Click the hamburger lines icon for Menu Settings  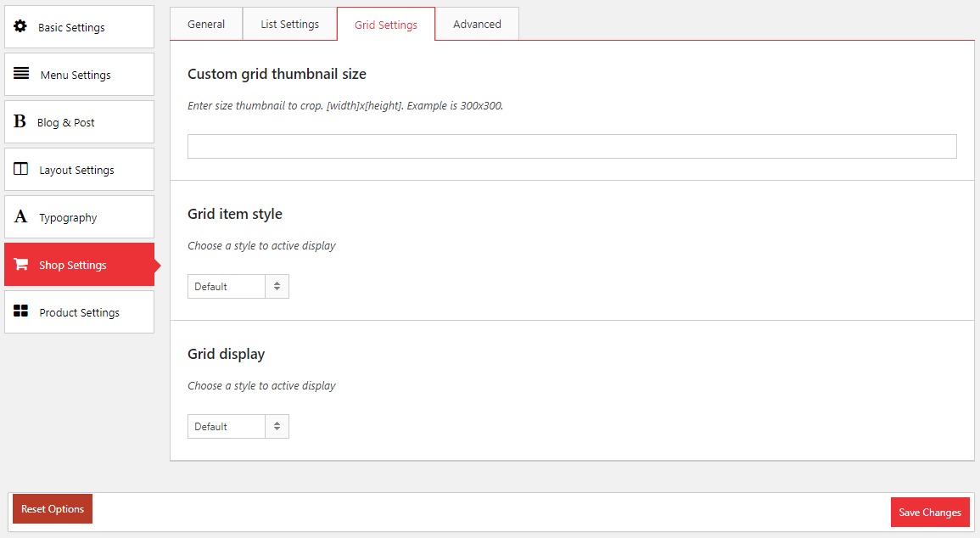click(x=21, y=74)
